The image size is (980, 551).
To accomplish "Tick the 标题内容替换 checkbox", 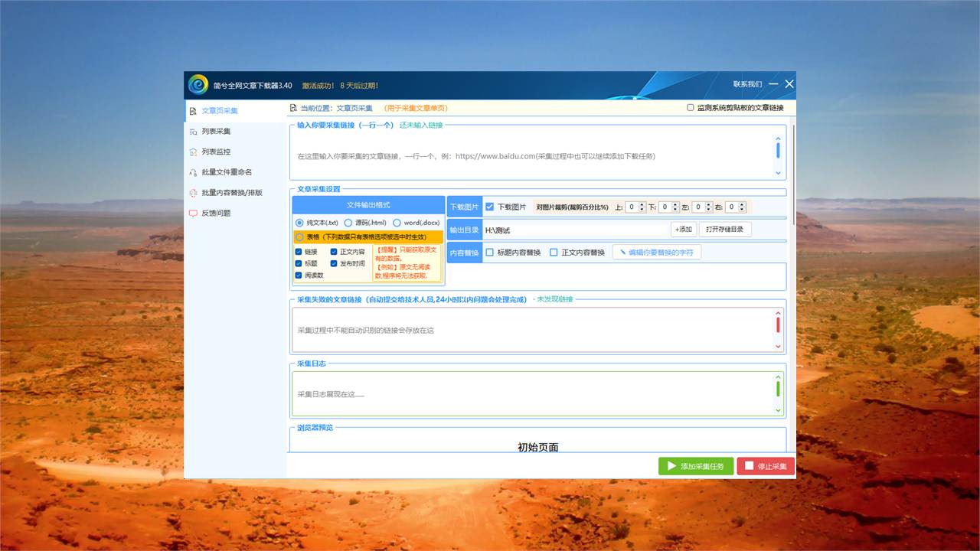I will click(x=490, y=253).
